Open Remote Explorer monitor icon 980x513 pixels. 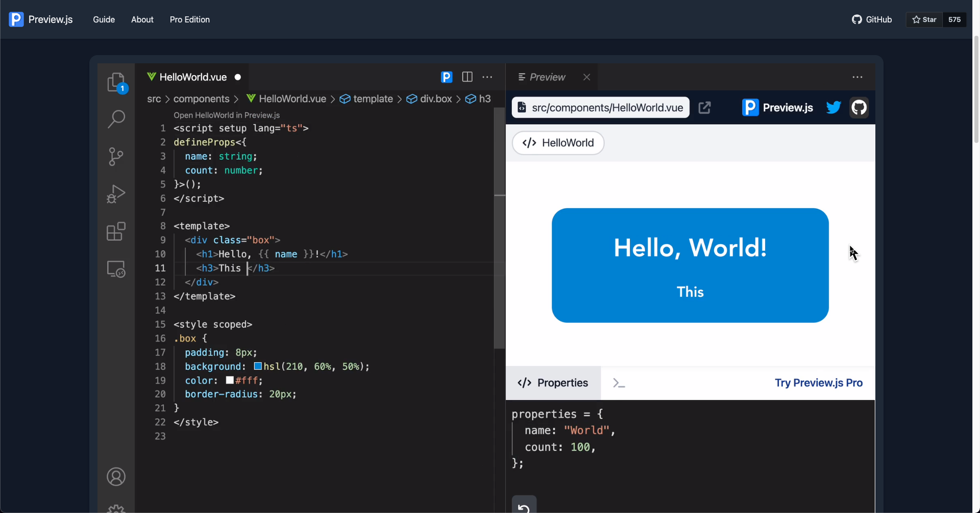tap(116, 269)
